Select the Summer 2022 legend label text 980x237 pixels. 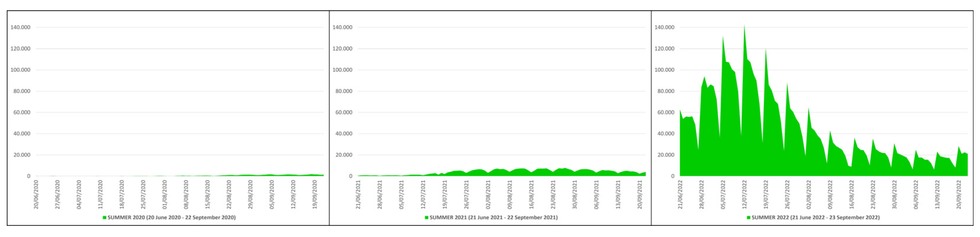click(x=816, y=218)
